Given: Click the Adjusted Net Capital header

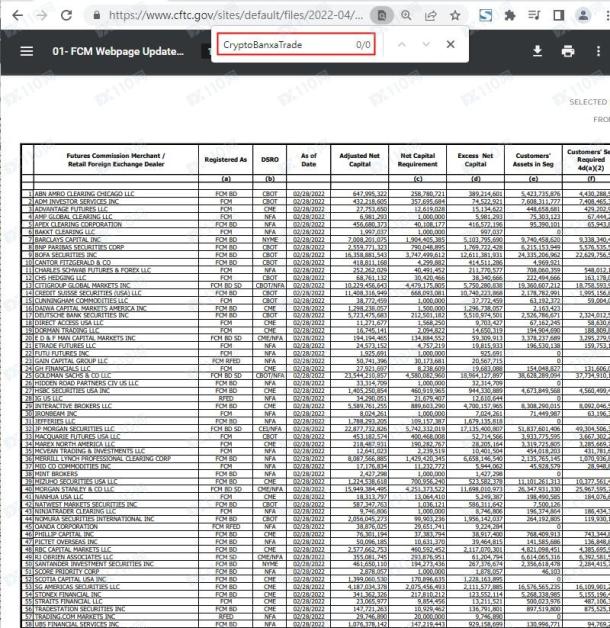Looking at the screenshot, I should tap(359, 160).
